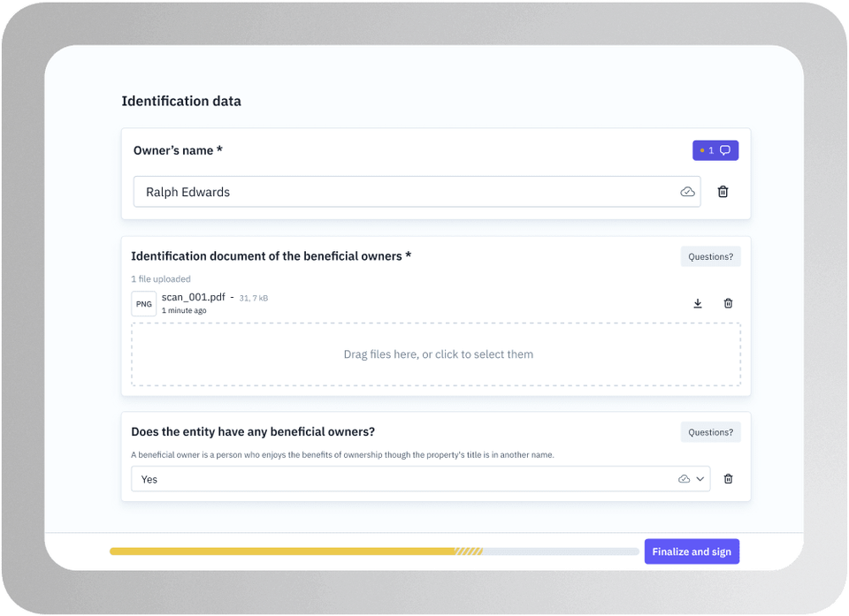Click Questions? on Identification document section
This screenshot has width=849, height=616.
[x=710, y=257]
